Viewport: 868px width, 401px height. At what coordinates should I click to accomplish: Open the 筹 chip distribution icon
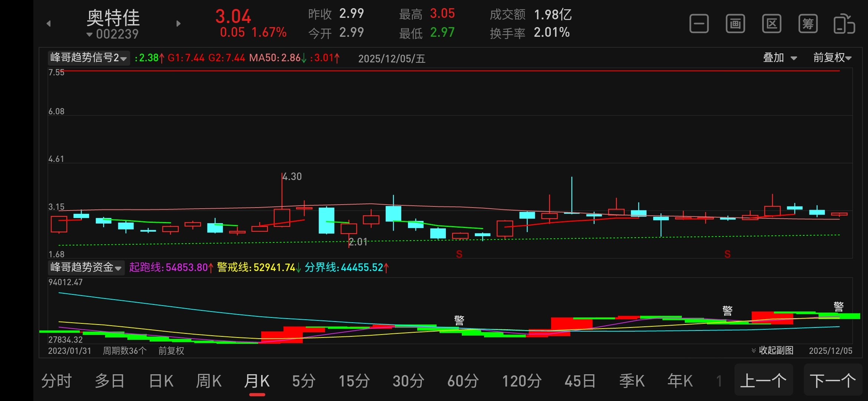click(808, 24)
